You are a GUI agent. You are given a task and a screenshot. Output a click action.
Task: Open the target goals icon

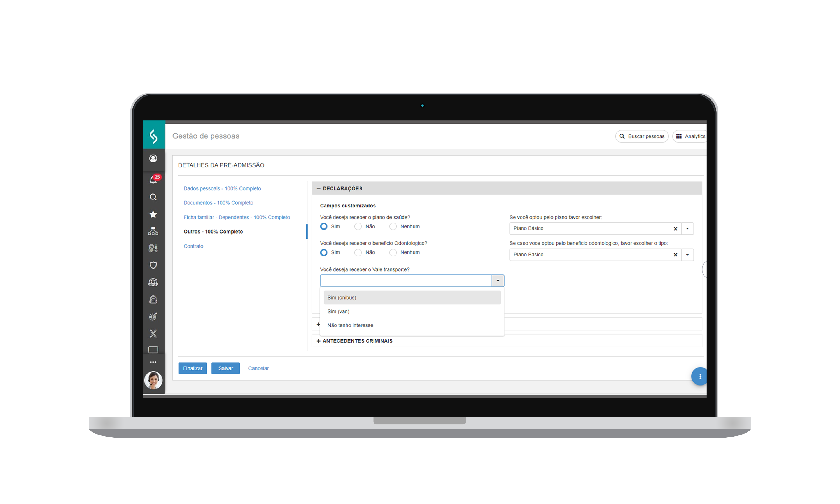[153, 316]
